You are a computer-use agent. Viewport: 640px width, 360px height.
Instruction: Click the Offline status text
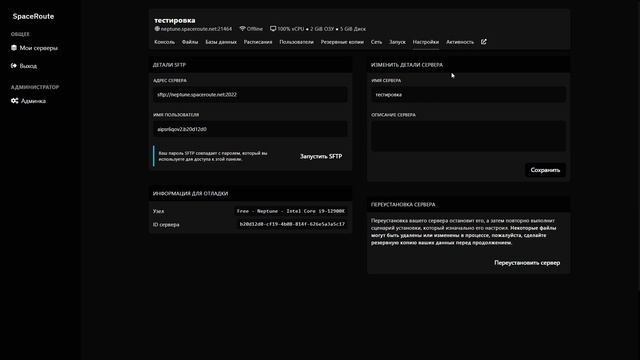[x=255, y=29]
